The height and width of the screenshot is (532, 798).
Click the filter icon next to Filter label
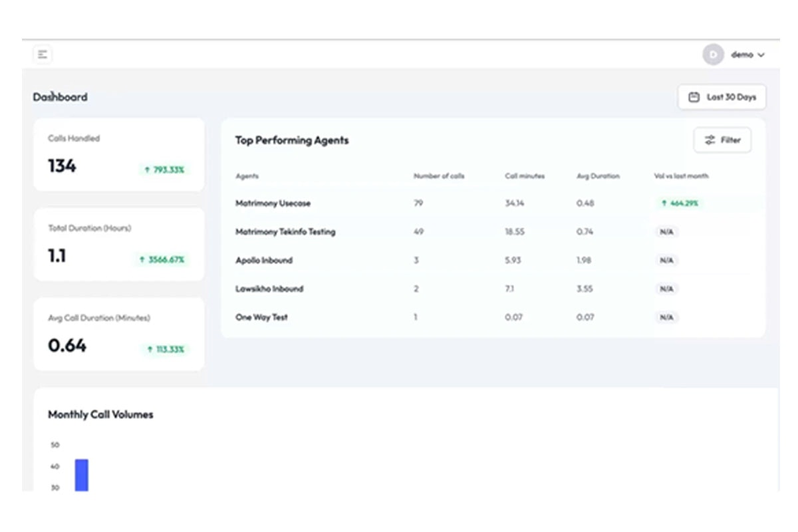tap(709, 140)
